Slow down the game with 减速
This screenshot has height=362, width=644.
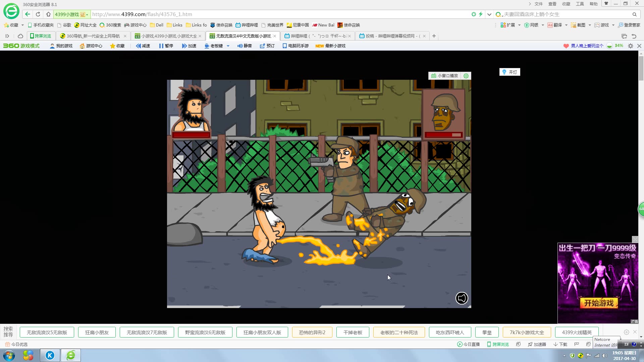[143, 46]
